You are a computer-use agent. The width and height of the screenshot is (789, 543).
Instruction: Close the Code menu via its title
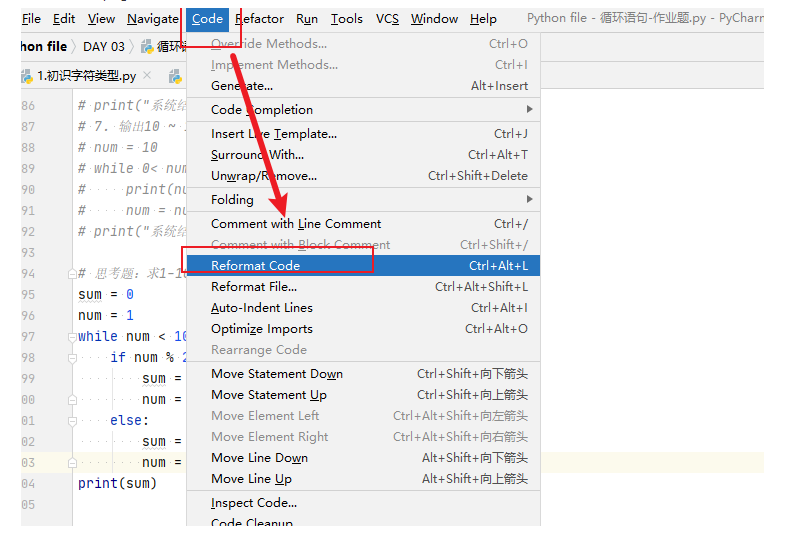pyautogui.click(x=207, y=19)
